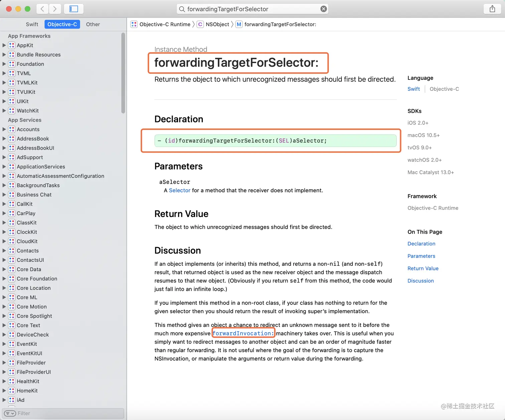Go forward with the right arrow button
The width and height of the screenshot is (505, 420).
(x=55, y=9)
